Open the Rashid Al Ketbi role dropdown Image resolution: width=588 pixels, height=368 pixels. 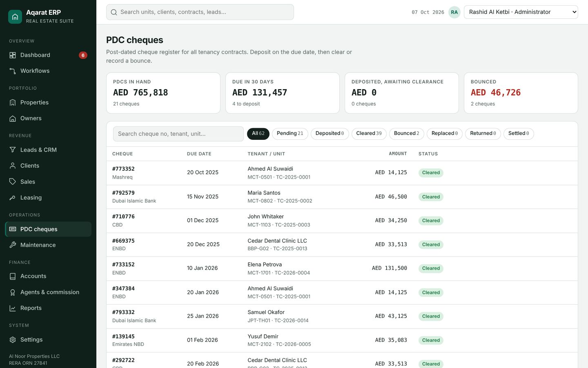pos(521,12)
